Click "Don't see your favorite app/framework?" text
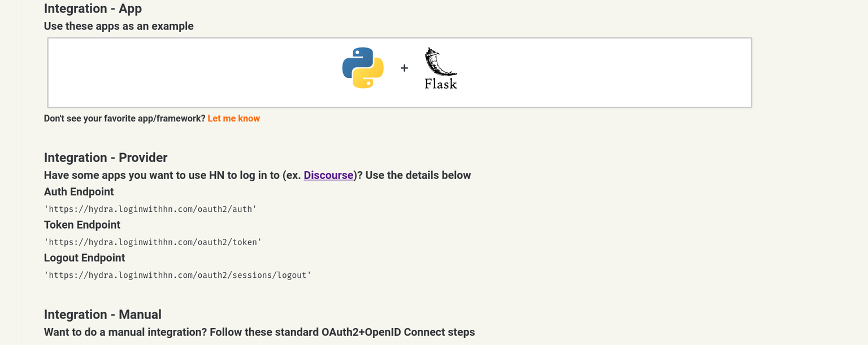The width and height of the screenshot is (868, 345). [x=124, y=119]
